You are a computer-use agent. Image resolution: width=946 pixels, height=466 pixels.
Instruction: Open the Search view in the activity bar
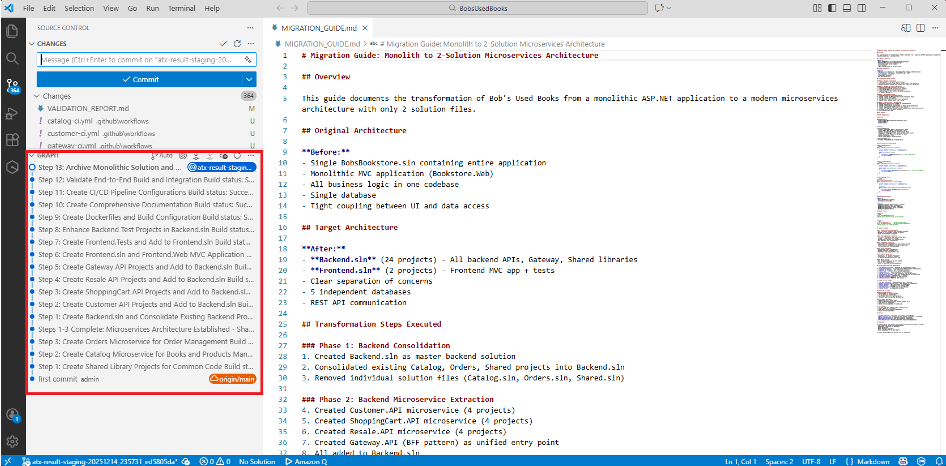tap(12, 58)
